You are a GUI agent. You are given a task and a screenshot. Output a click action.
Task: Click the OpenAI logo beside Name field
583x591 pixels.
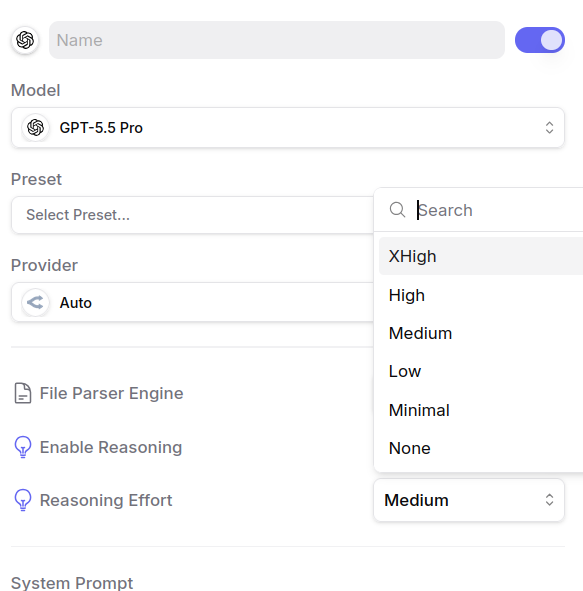(x=25, y=40)
